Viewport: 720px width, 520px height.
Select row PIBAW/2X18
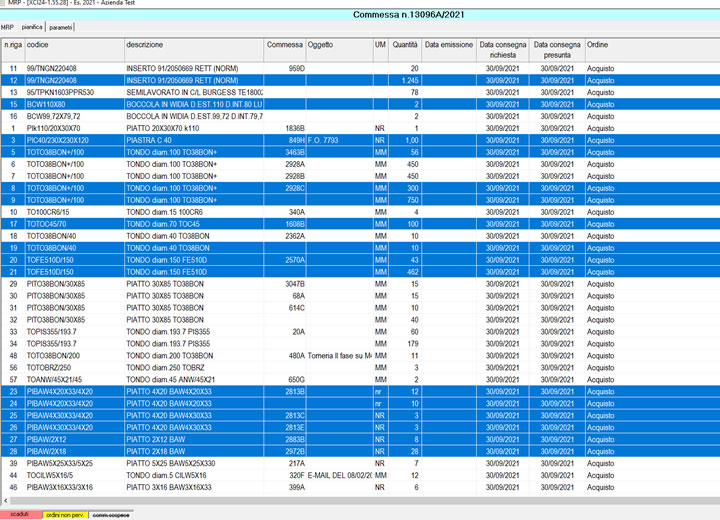[x=361, y=451]
